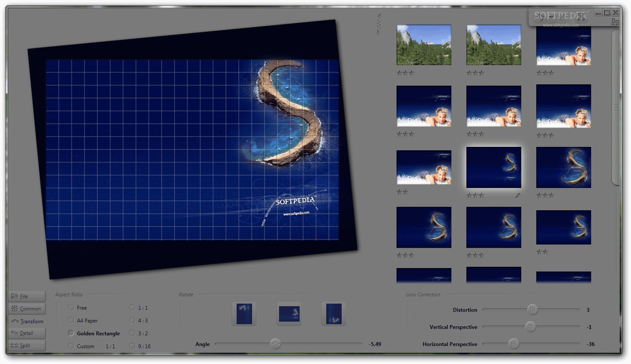Toggle the fullscreen expand icon
This screenshot has width=631, height=364.
pyautogui.click(x=581, y=17)
